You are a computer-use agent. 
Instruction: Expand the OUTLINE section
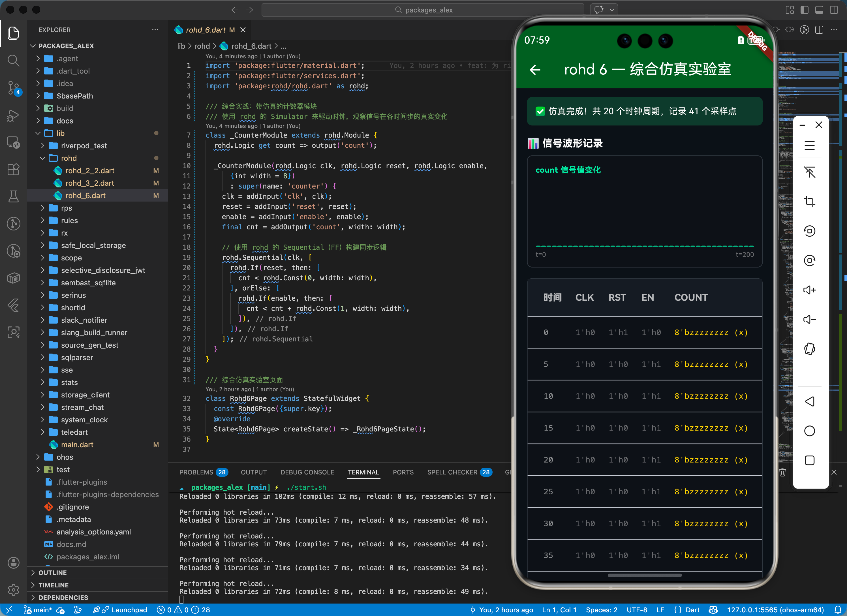coord(53,572)
